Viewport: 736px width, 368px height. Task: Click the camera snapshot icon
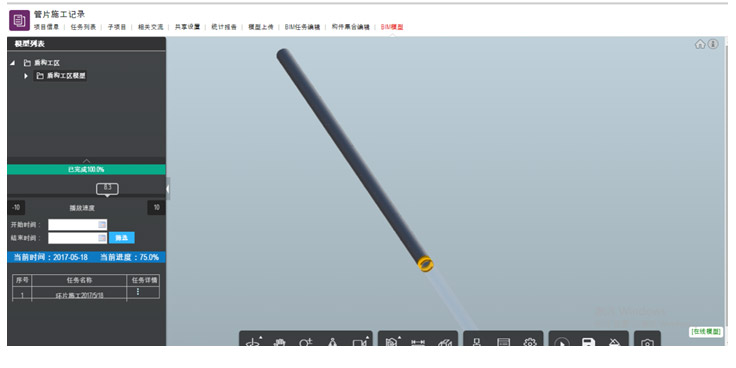click(x=647, y=343)
